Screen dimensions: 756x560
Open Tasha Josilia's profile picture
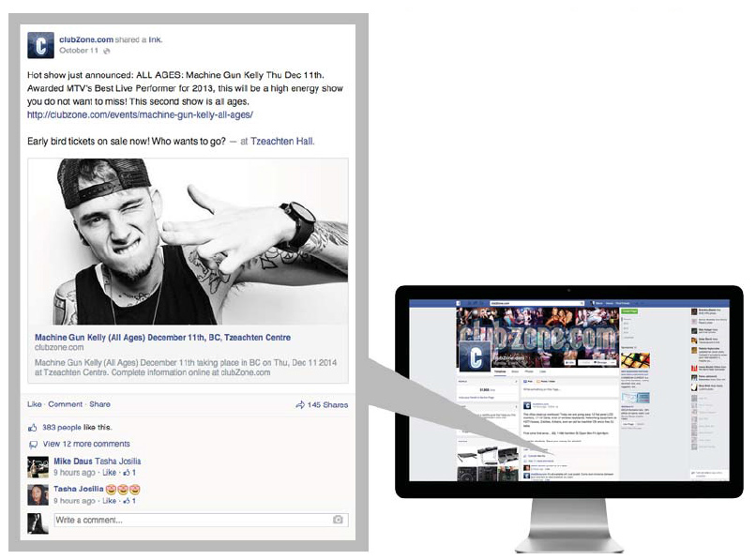point(38,495)
